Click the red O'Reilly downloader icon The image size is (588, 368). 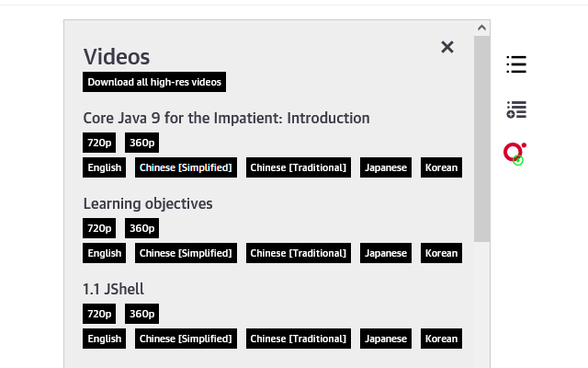pyautogui.click(x=514, y=154)
